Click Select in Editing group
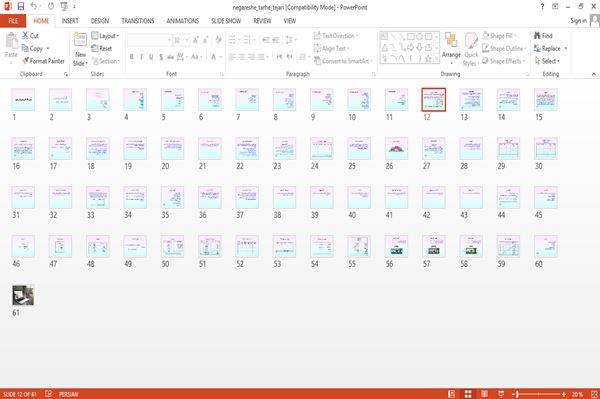 click(547, 61)
